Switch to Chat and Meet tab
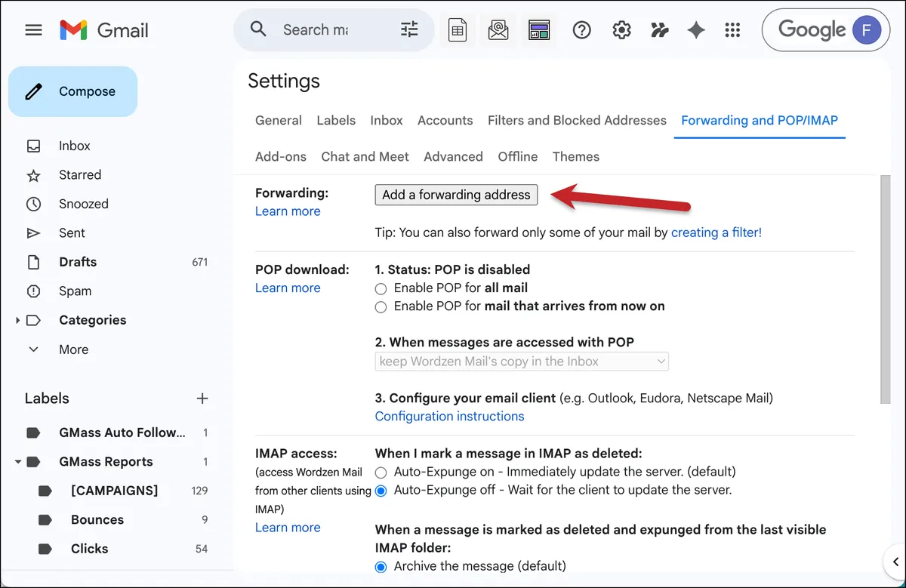The width and height of the screenshot is (906, 588). pos(365,156)
